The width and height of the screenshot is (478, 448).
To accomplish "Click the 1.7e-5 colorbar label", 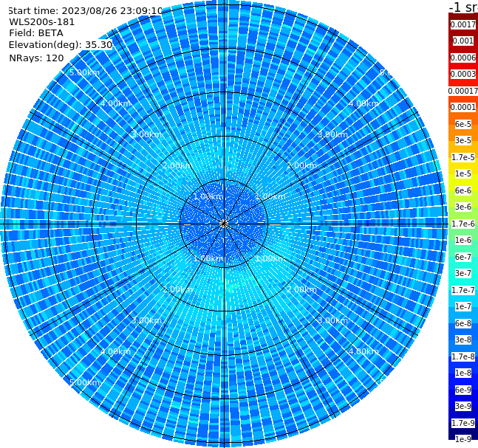I will click(463, 157).
